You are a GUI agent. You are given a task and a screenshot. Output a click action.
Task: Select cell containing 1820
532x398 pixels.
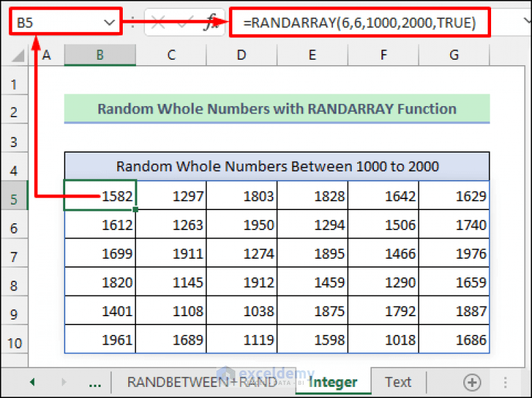pos(100,282)
